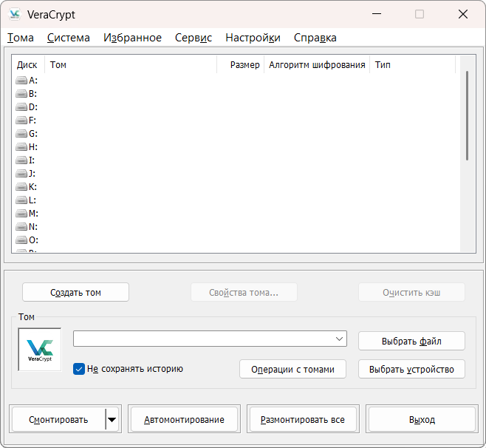
Task: Click the Том column header
Action: (131, 64)
